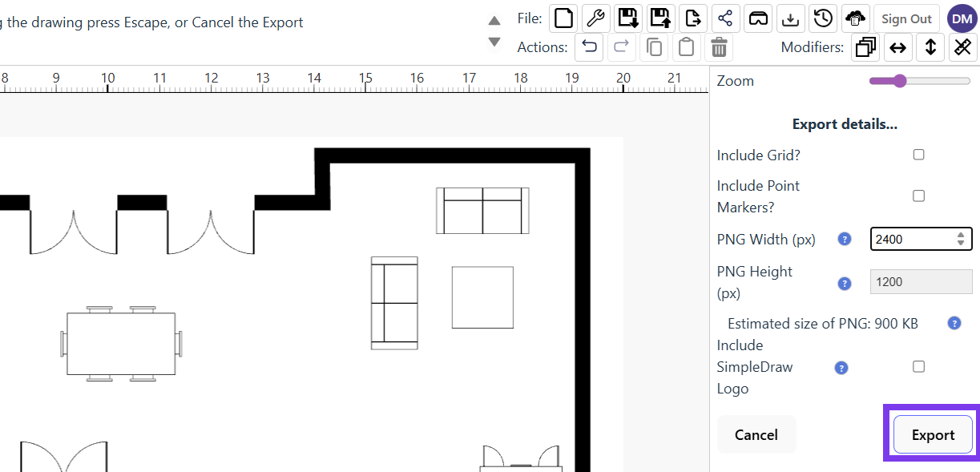This screenshot has height=472, width=980.
Task: Apply the vertical flip modifier
Action: (930, 47)
